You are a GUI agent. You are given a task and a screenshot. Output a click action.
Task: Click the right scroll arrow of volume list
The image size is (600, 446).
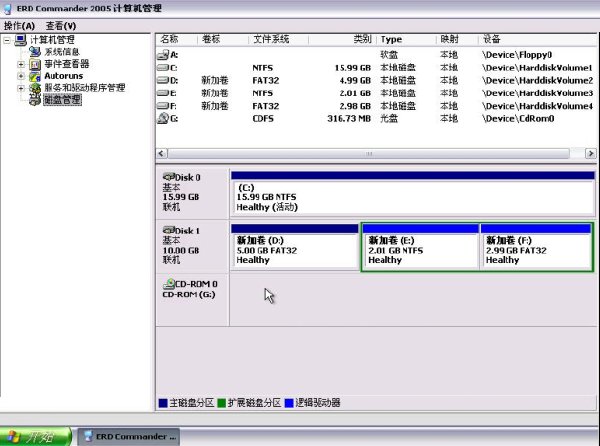click(x=590, y=153)
